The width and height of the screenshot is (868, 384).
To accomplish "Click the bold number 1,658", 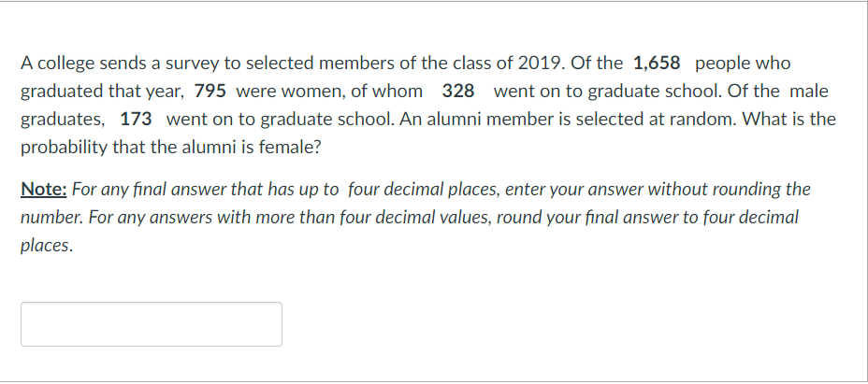I will [x=656, y=64].
